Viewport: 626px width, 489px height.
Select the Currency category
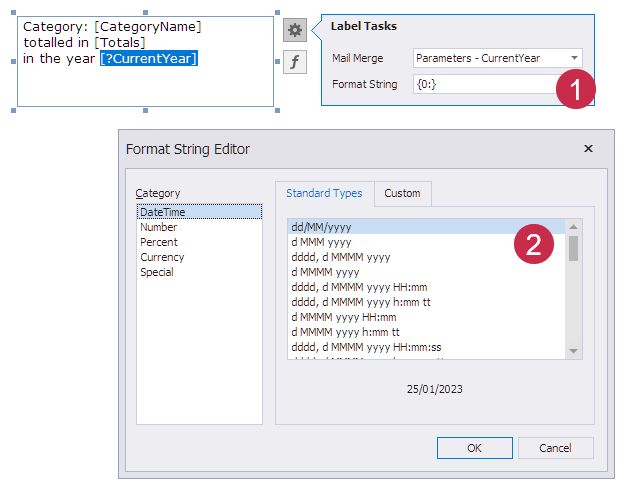199,257
